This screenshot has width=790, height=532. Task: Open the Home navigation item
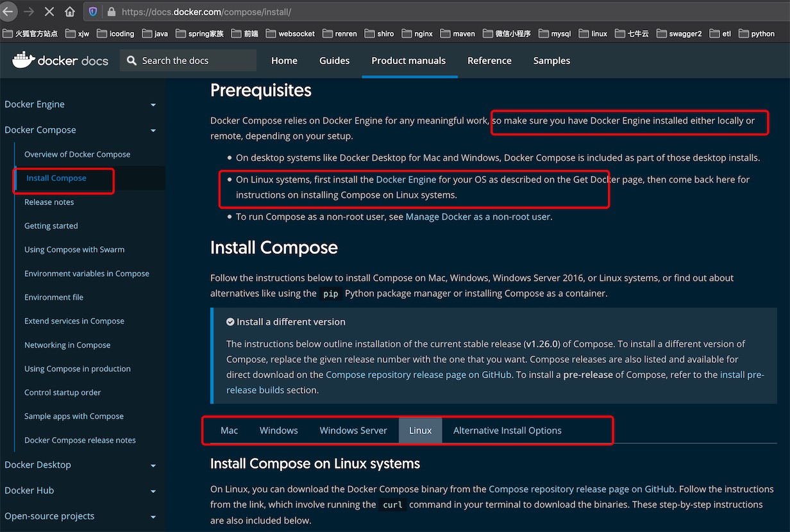click(284, 60)
